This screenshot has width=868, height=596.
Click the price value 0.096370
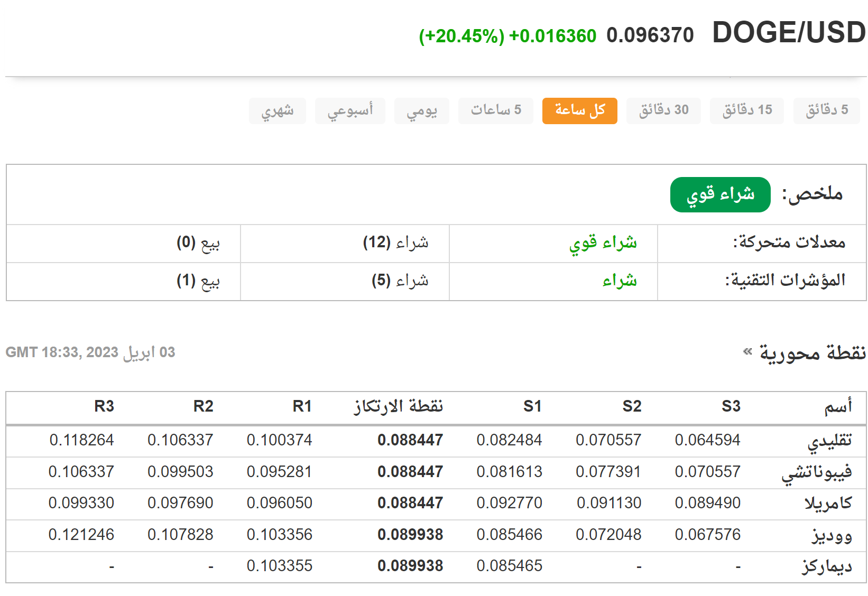[x=650, y=35]
